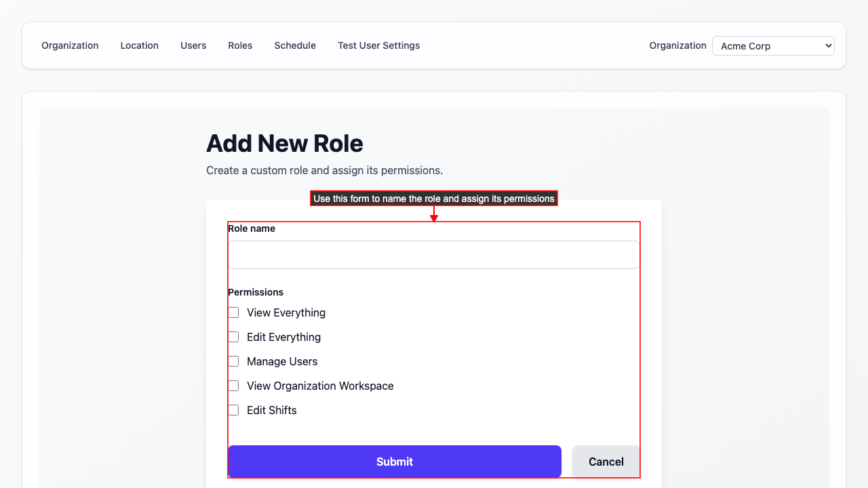Screen dimensions: 868x488
Task: Click the dark form tooltip annotation
Action: click(x=434, y=199)
